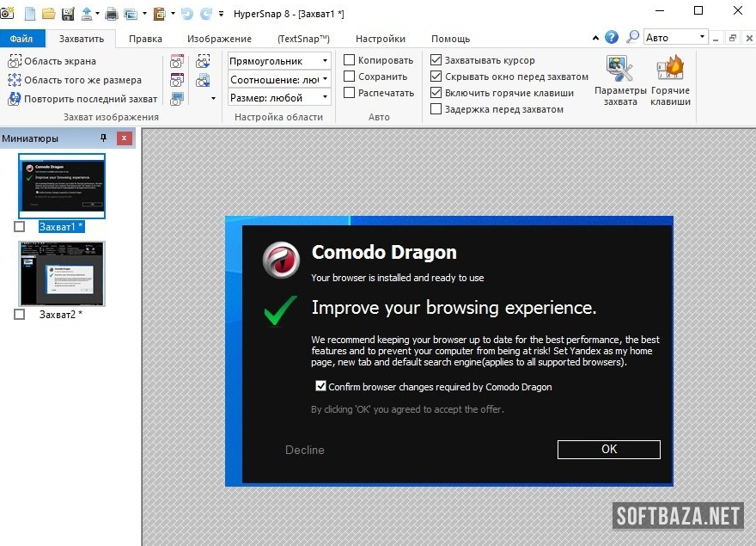Viewport: 756px width, 546px height.
Task: Pin the Миниатюры panel with pushpin icon
Action: 104,138
